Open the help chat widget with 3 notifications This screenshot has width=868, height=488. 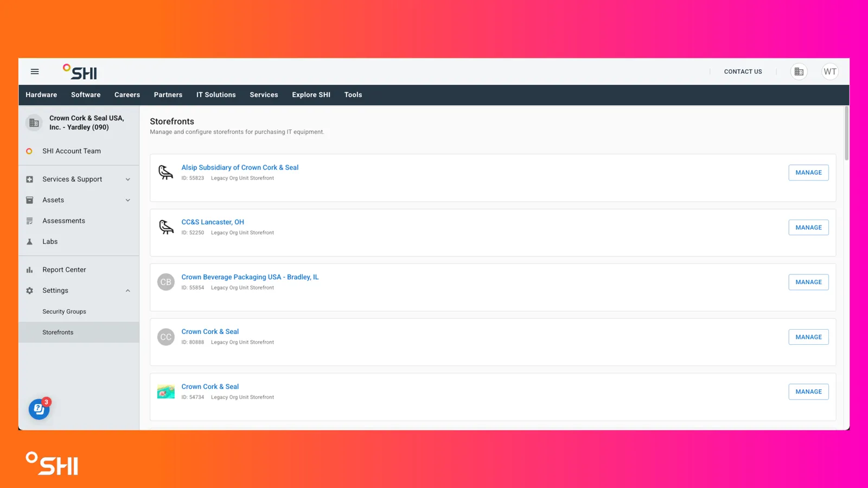[39, 409]
